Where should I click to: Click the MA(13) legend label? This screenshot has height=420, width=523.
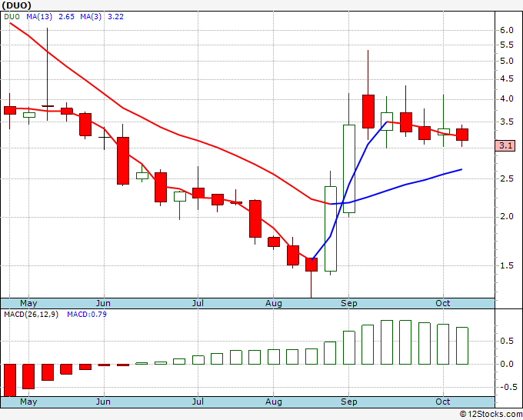(39, 17)
